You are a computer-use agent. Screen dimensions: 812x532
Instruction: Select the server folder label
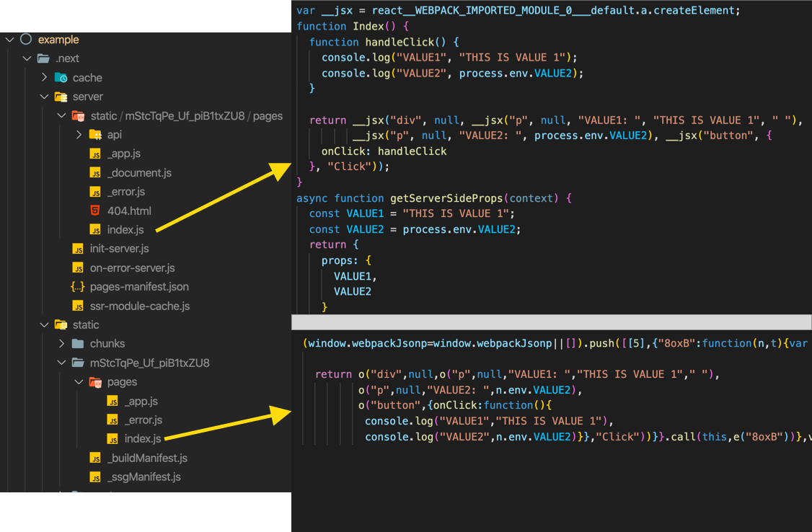[88, 97]
